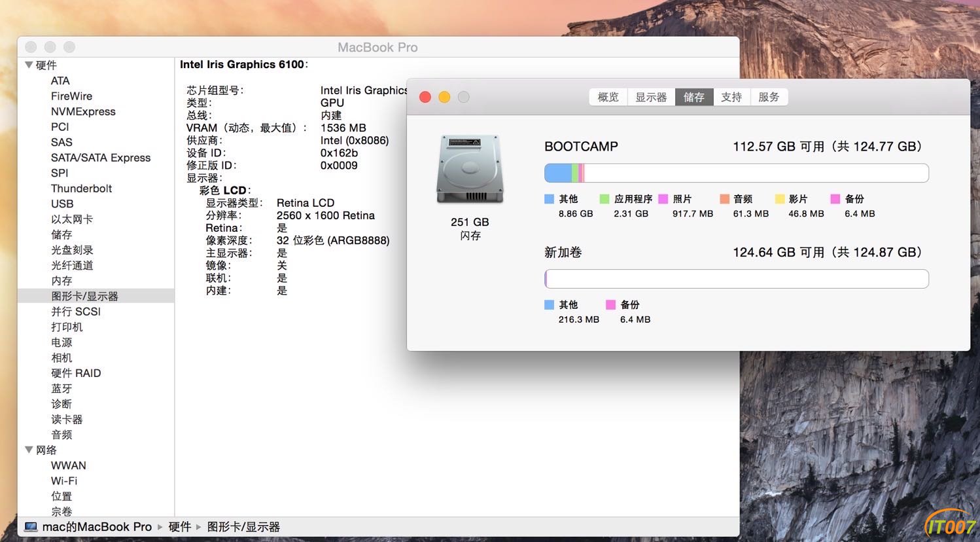Click mac的MacBook Pro in the path bar

tap(97, 527)
